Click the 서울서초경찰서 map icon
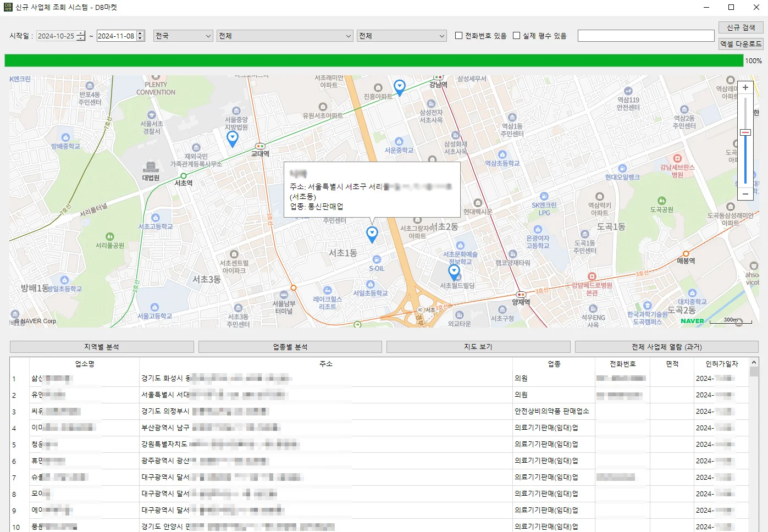The image size is (768, 532). 152,115
